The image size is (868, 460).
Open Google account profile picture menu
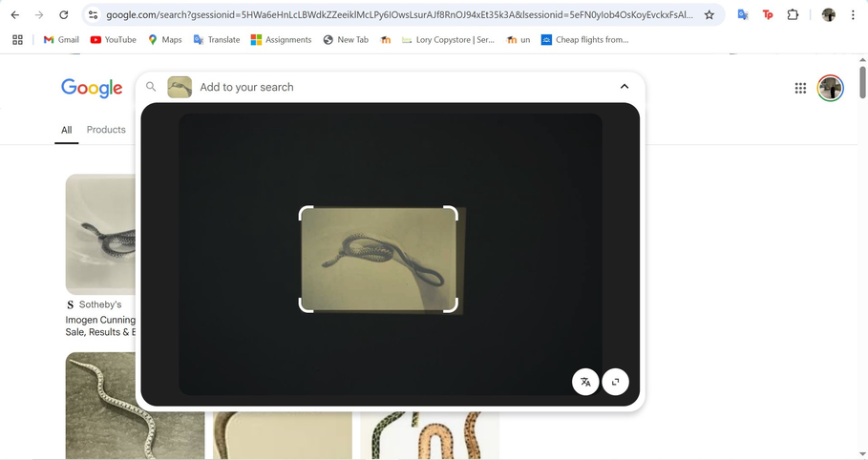click(x=830, y=88)
